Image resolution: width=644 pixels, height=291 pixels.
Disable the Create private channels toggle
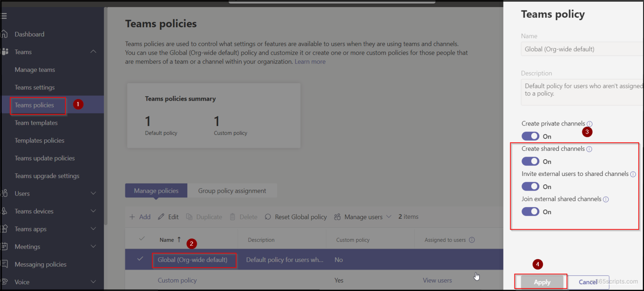[530, 136]
